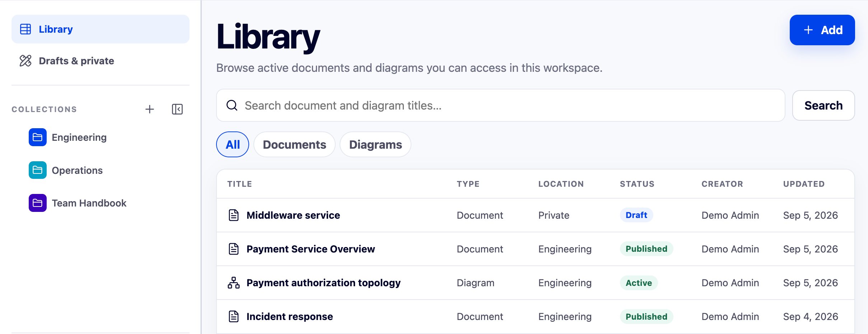Open Drafts & private in the sidebar
868x334 pixels.
pos(100,61)
